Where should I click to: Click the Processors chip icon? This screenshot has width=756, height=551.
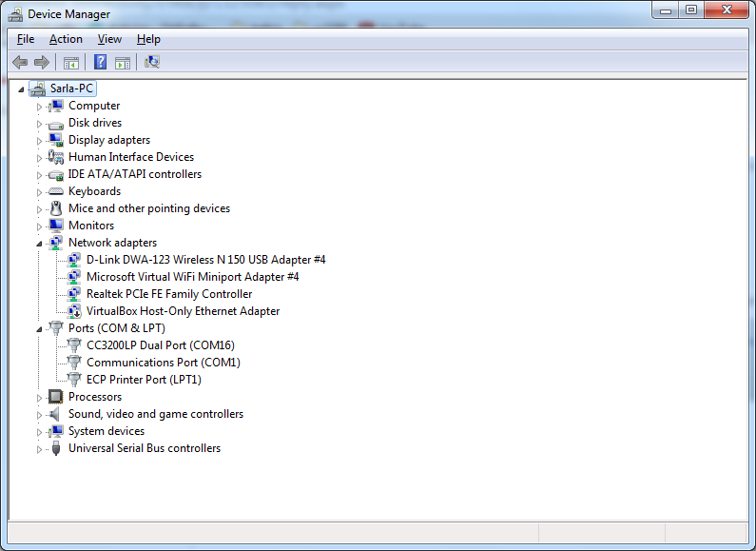point(56,397)
